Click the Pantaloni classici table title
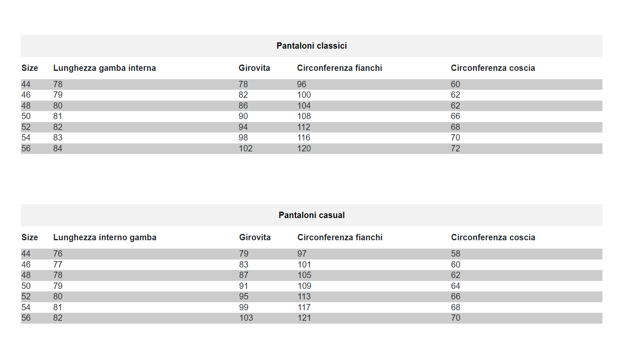 [312, 46]
